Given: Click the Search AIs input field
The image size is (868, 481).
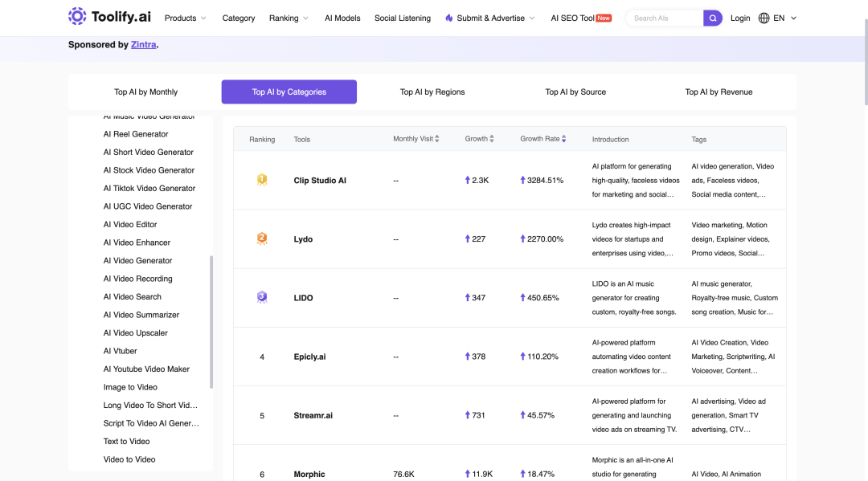Looking at the screenshot, I should pyautogui.click(x=665, y=18).
